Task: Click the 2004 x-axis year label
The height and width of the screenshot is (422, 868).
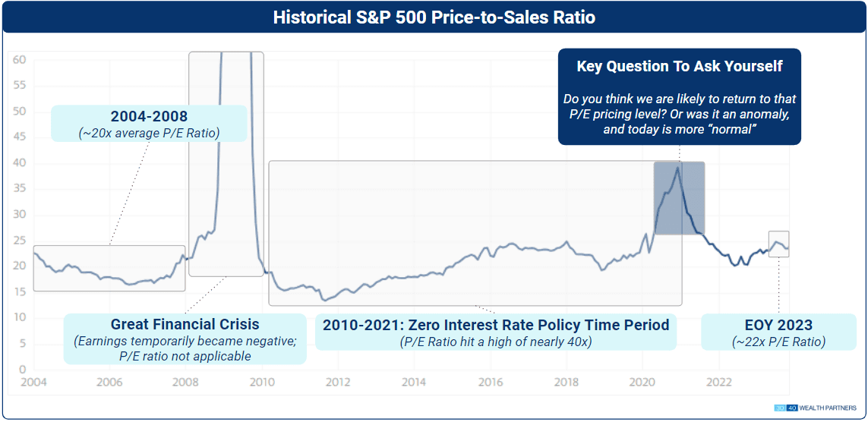Action: point(33,382)
